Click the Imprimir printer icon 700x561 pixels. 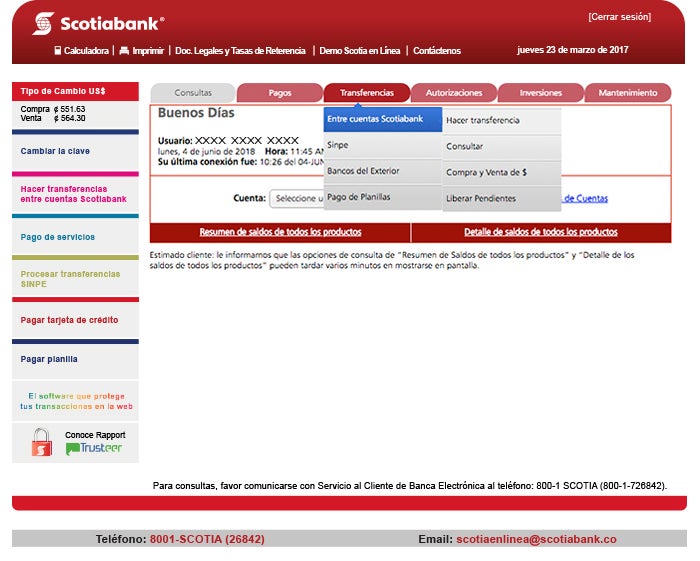click(x=124, y=50)
